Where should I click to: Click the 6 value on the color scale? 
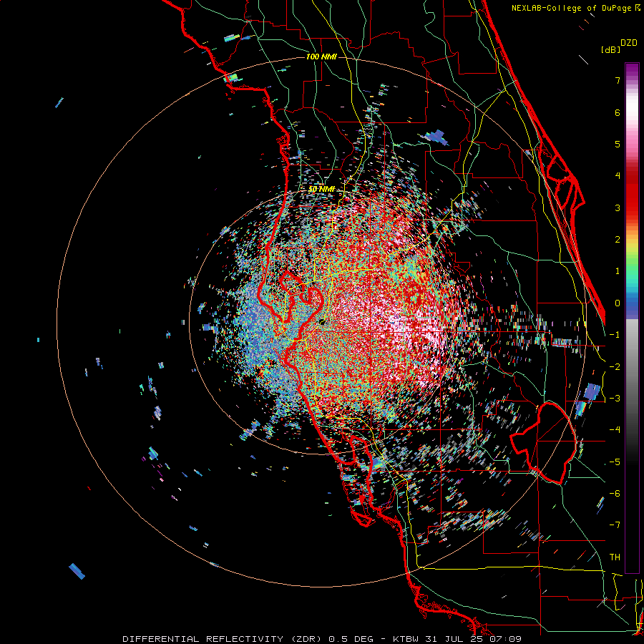618,112
